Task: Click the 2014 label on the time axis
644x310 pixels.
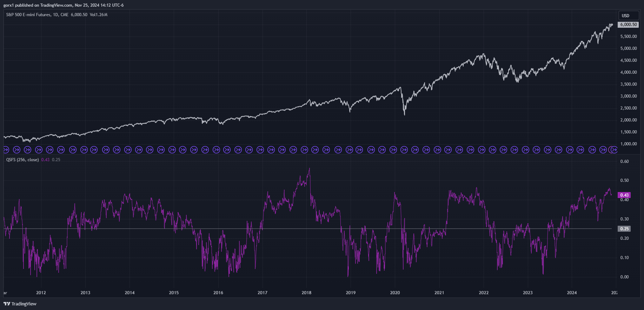Action: point(130,293)
